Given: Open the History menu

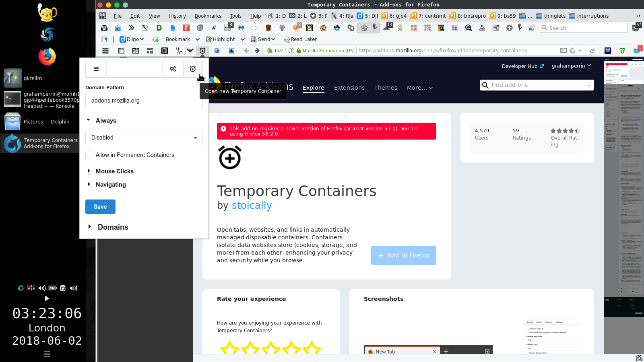Looking at the screenshot, I should 177,16.
